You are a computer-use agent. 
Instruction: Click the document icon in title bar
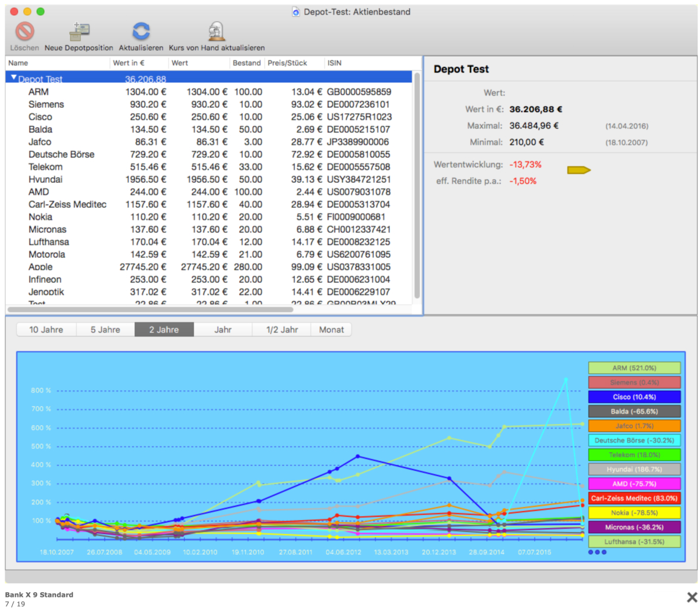pos(295,12)
